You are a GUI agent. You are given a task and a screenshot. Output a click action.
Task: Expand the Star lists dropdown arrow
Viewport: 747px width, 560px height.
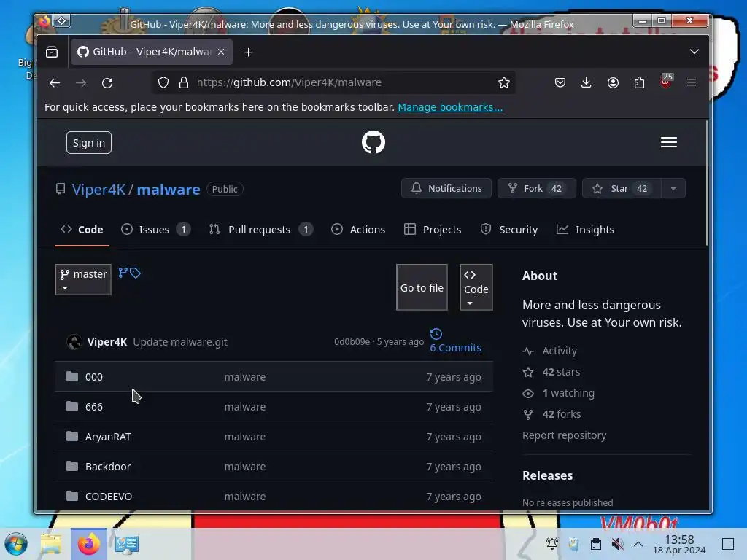[673, 189]
